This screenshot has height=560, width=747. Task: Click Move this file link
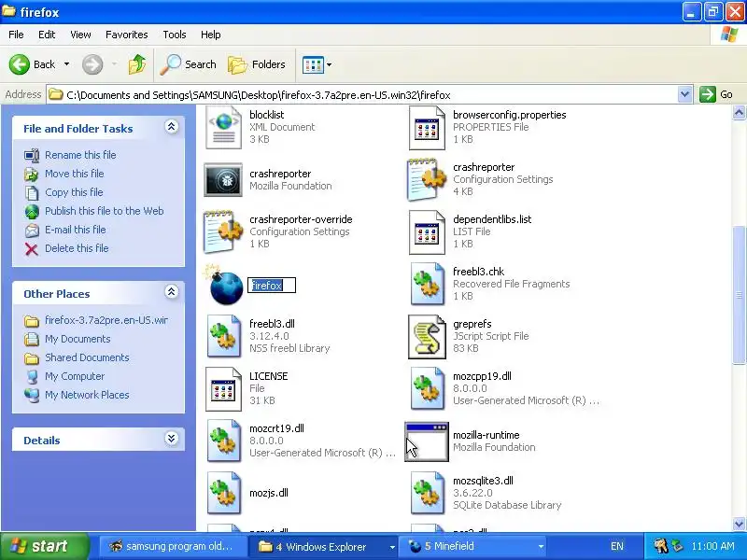[x=75, y=174]
